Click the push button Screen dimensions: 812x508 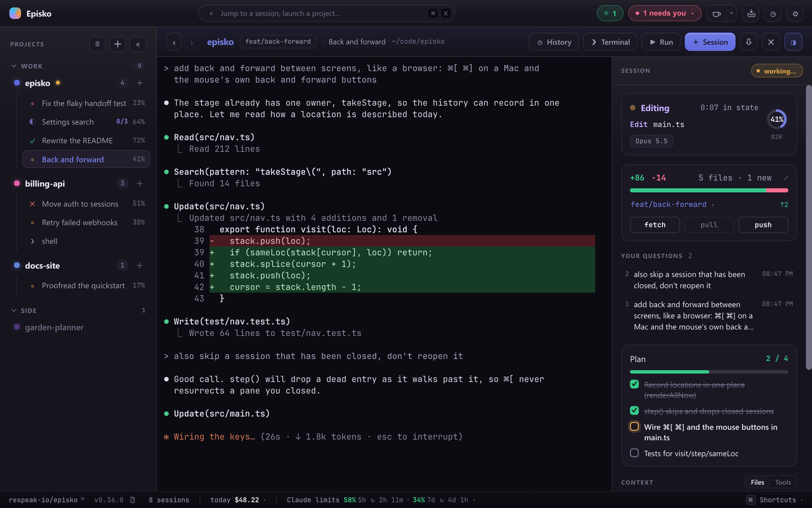point(763,225)
